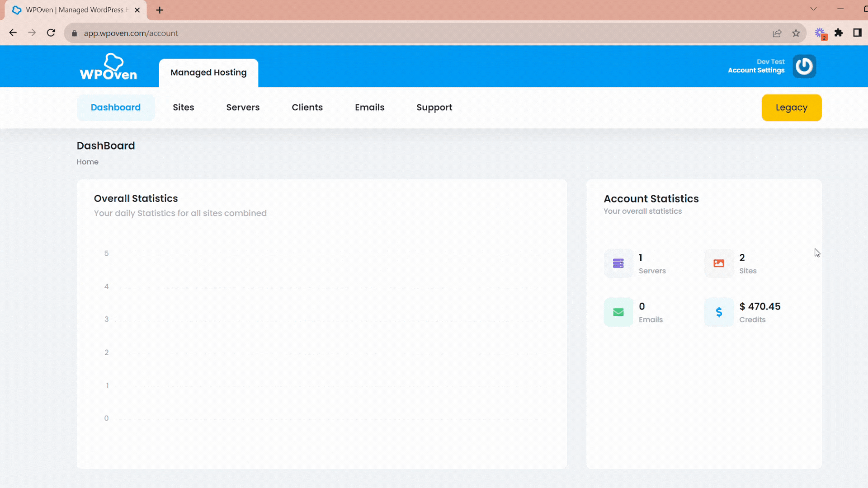Open Account Settings link

tap(756, 70)
